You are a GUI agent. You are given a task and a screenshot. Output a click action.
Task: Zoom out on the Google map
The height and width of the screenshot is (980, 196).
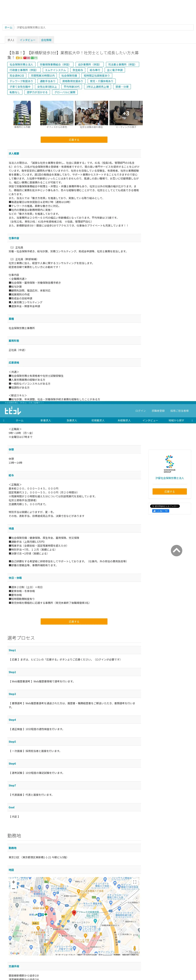point(14,889)
